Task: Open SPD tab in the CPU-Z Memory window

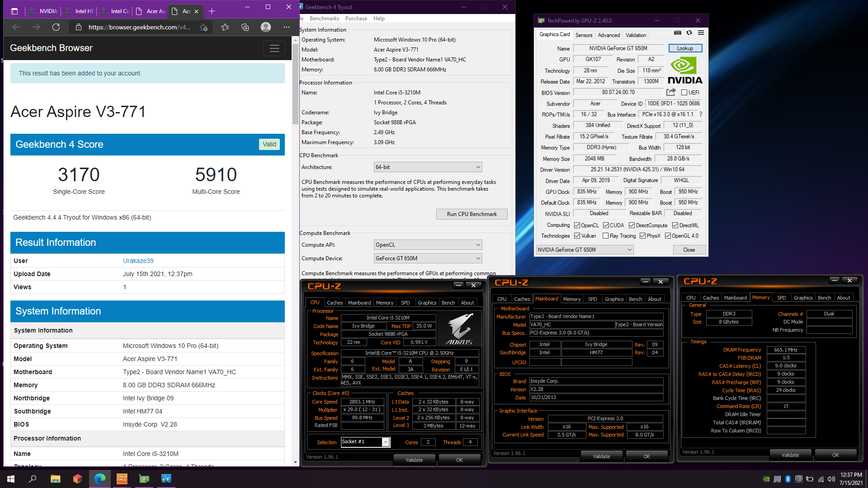Action: pyautogui.click(x=781, y=298)
